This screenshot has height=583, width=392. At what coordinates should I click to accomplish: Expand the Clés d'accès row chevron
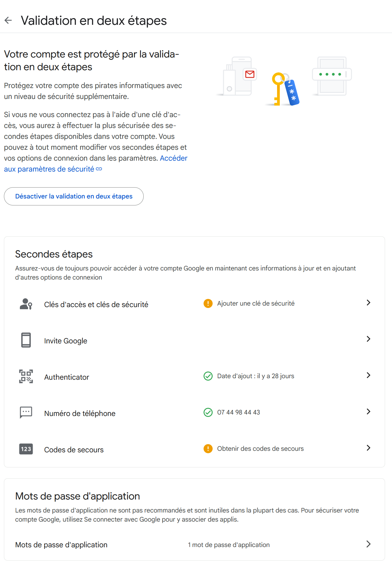(x=368, y=303)
